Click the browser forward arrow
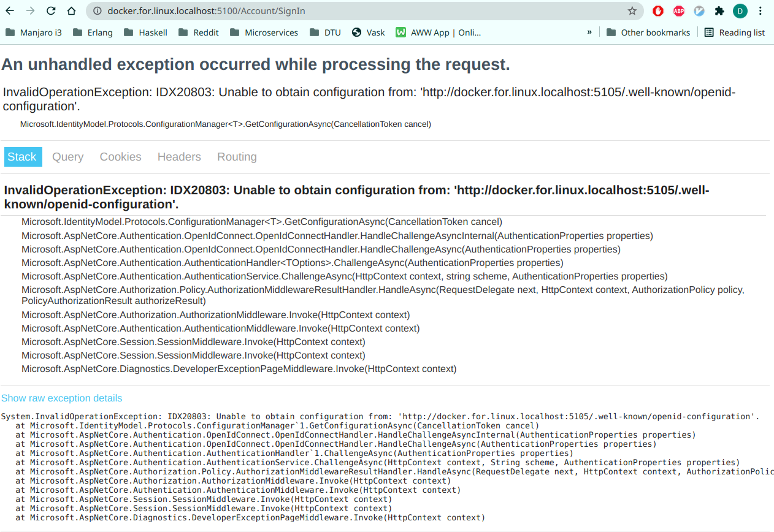774x532 pixels. pyautogui.click(x=31, y=11)
